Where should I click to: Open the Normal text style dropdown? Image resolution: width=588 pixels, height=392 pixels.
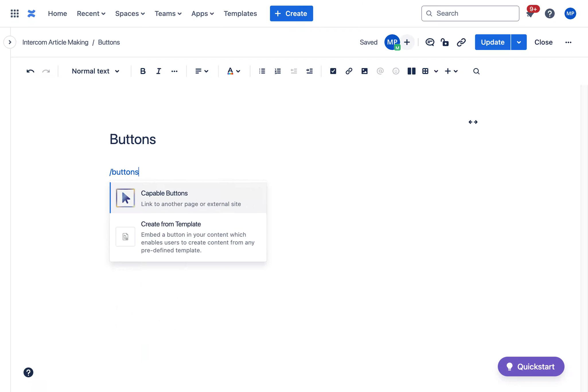(x=95, y=71)
